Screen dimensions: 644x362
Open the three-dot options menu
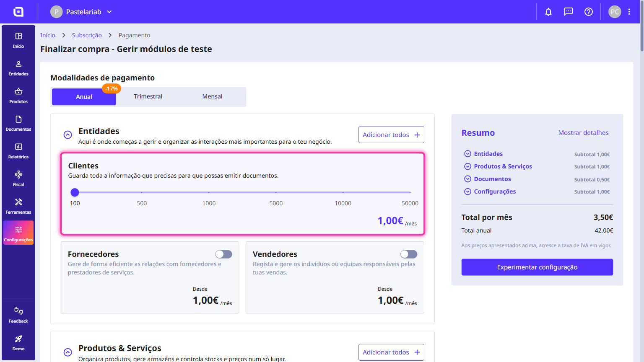pos(629,12)
